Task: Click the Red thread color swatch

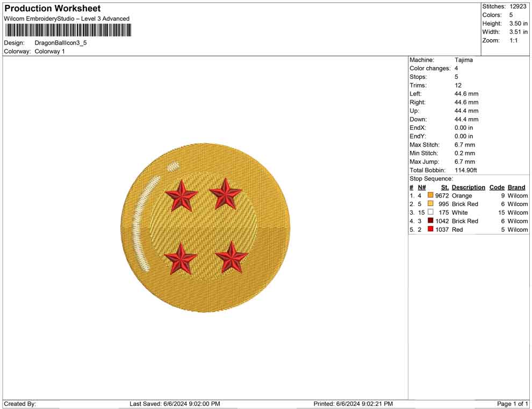Action: [430, 229]
